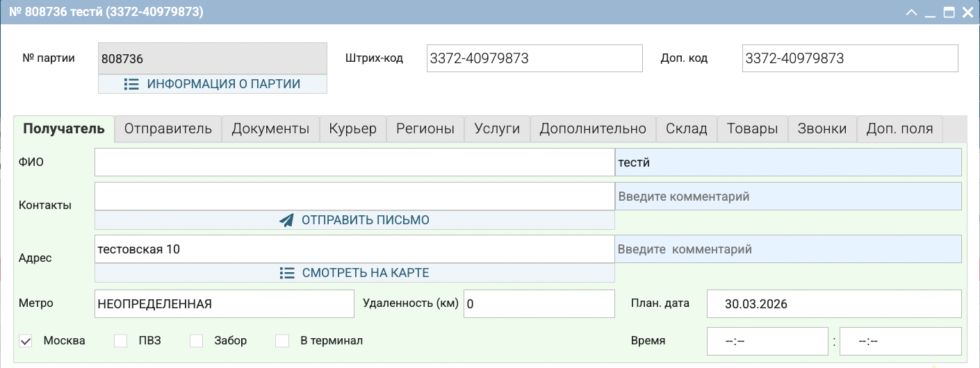Open the Склад tab

pyautogui.click(x=687, y=129)
